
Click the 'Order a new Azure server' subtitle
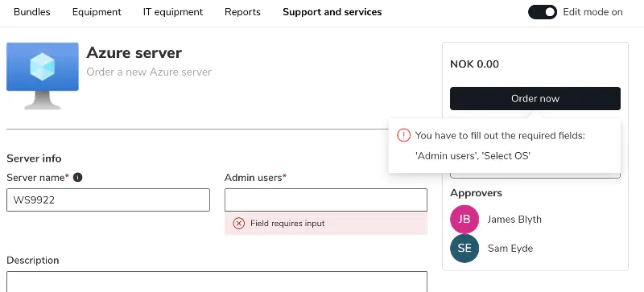pos(149,72)
